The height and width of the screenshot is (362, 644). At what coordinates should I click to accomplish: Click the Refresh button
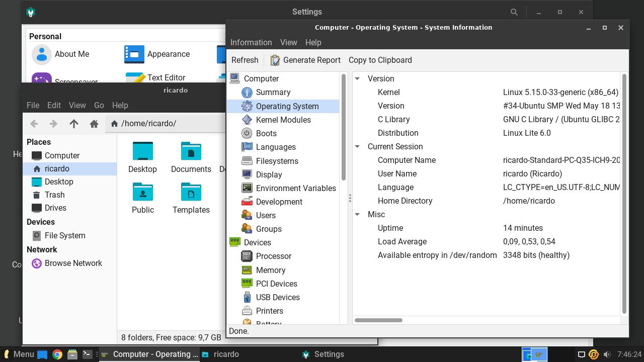point(245,60)
